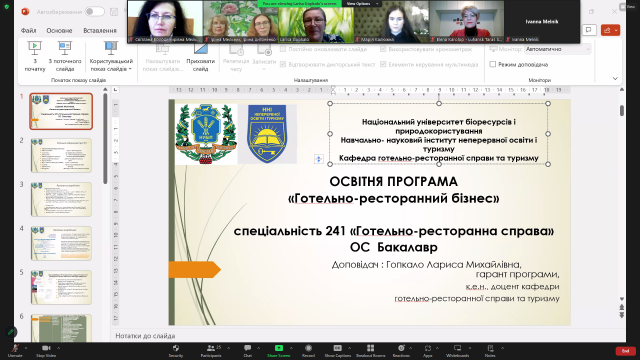Click green Share Screen button
The image size is (640, 360).
tap(279, 350)
